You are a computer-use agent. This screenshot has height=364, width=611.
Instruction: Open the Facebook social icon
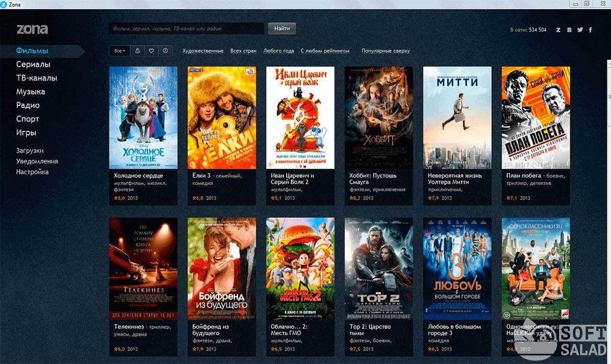(591, 30)
